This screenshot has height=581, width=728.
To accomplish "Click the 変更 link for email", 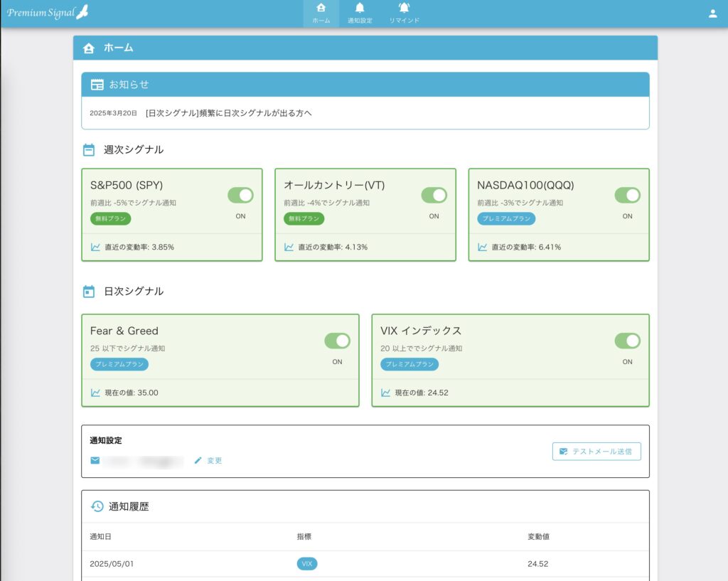I will (214, 461).
